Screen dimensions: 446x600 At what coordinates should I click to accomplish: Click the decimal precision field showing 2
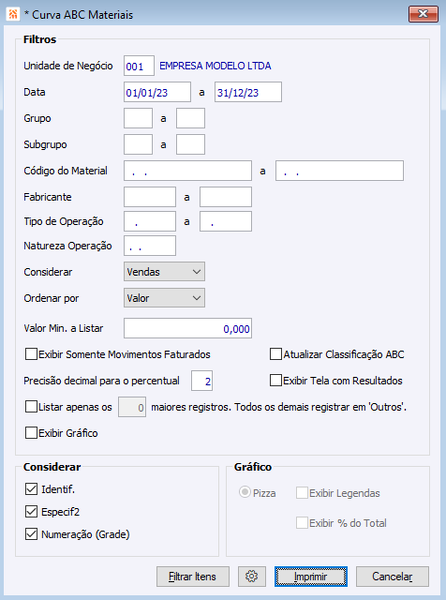(x=202, y=381)
